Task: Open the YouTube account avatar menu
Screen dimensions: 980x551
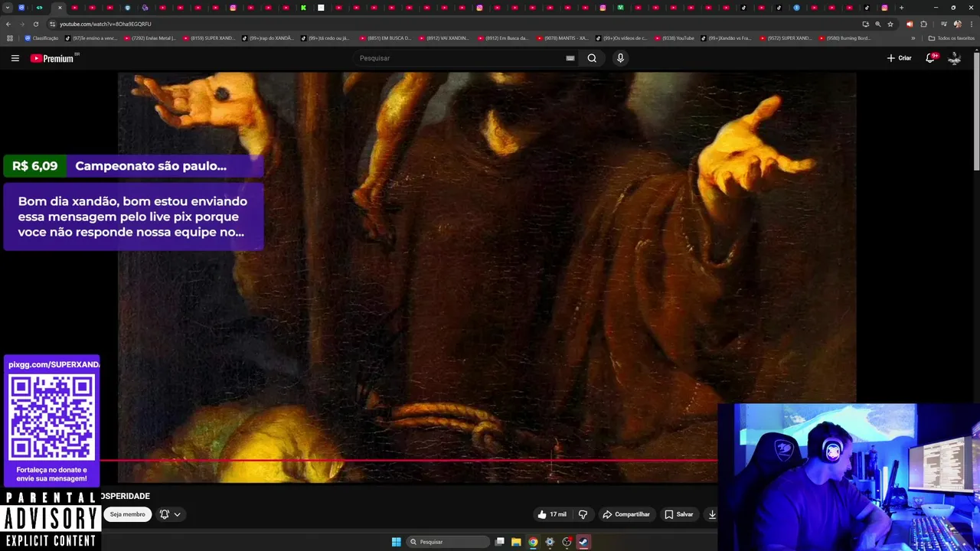Action: coord(954,58)
